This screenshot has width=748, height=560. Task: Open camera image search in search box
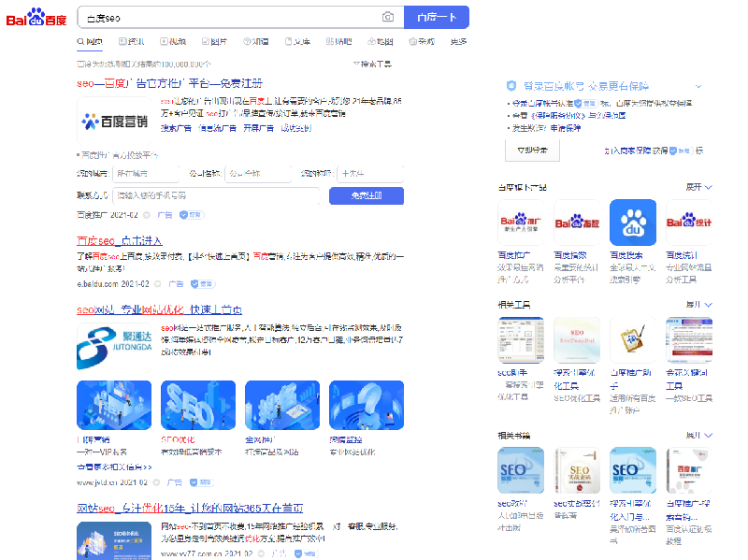click(388, 17)
